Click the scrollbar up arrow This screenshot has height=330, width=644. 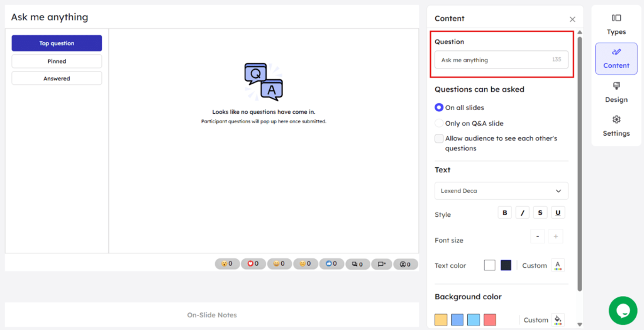[579, 32]
